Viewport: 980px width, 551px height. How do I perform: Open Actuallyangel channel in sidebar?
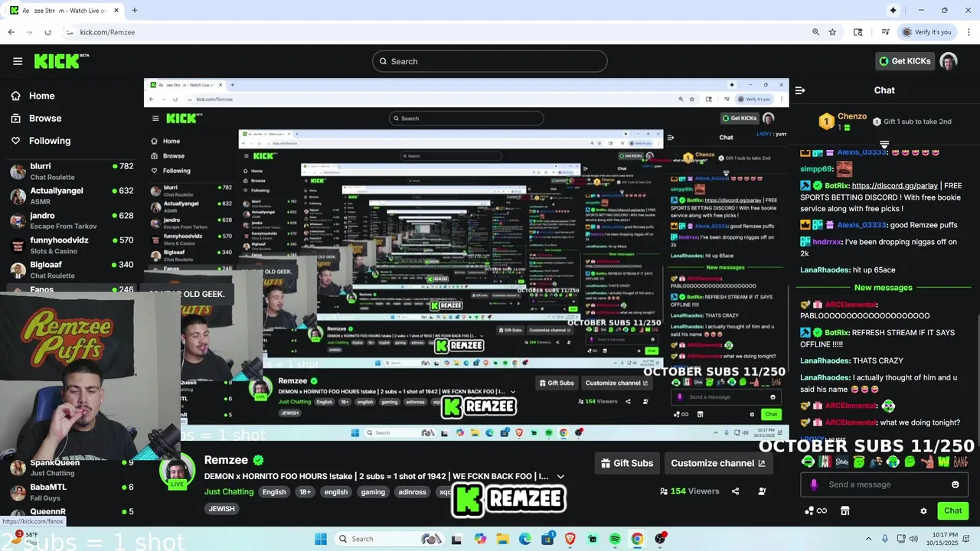point(72,196)
